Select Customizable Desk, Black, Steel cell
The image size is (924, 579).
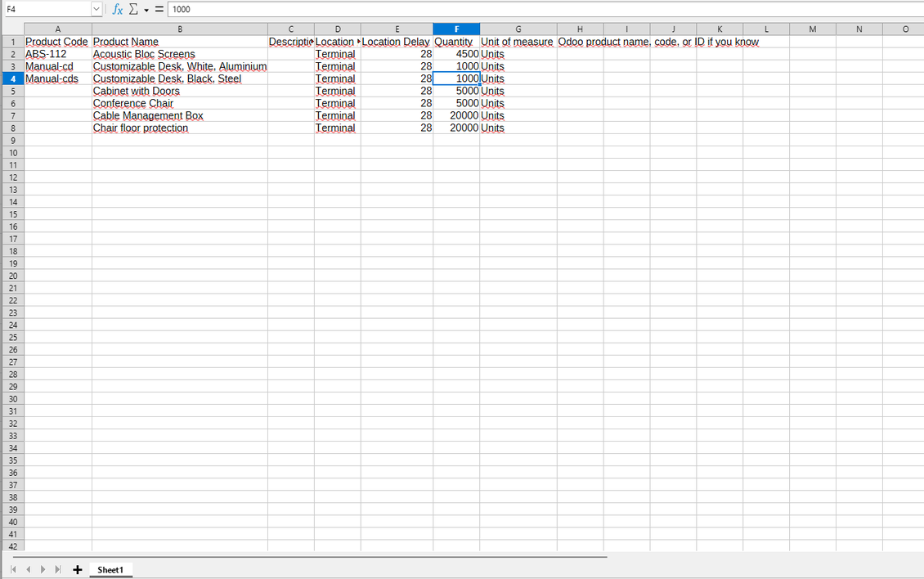pyautogui.click(x=180, y=79)
